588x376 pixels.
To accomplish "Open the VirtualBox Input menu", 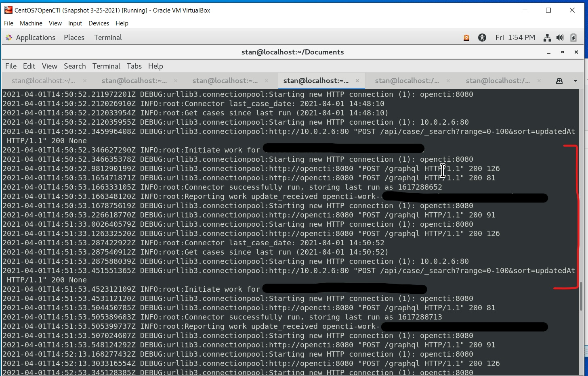I will (75, 23).
